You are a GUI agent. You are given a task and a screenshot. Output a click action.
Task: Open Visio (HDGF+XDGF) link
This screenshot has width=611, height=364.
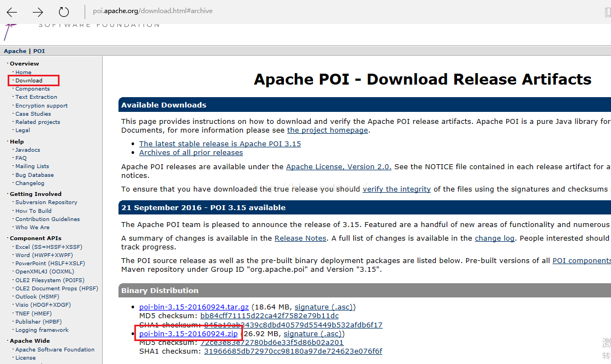click(43, 305)
